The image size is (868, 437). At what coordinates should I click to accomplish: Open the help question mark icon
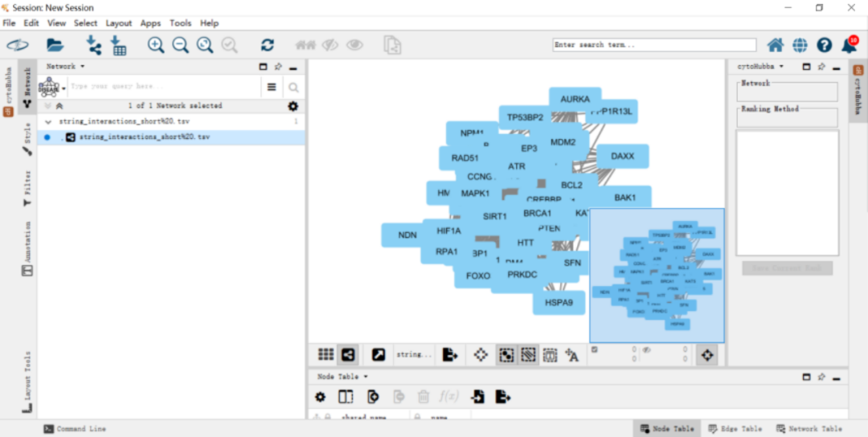(825, 45)
